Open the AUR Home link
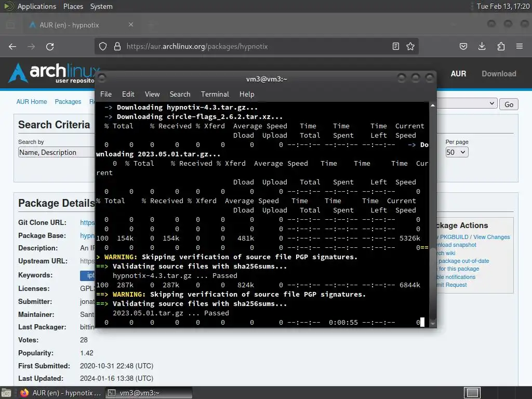The image size is (532, 399). [32, 102]
